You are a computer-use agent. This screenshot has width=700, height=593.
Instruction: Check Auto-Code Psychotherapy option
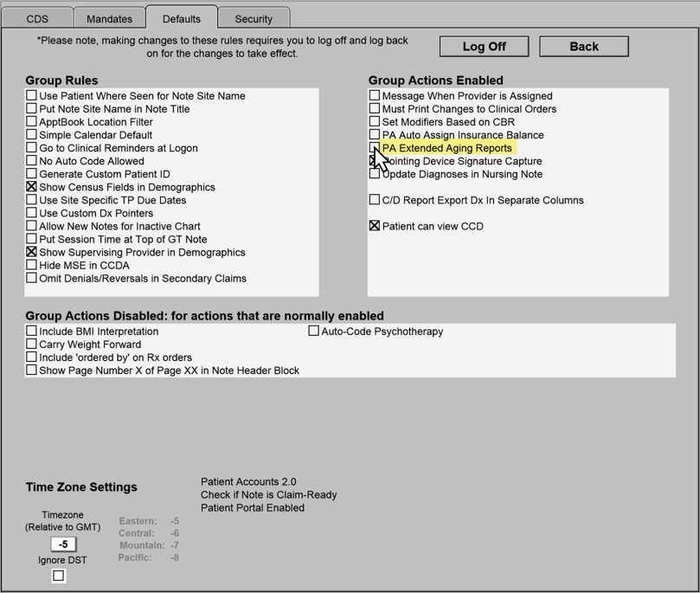(x=314, y=332)
